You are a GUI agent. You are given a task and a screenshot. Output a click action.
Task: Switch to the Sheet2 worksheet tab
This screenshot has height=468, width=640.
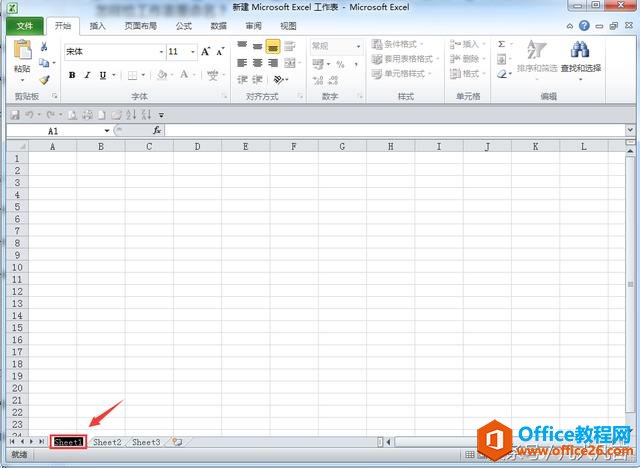point(107,442)
